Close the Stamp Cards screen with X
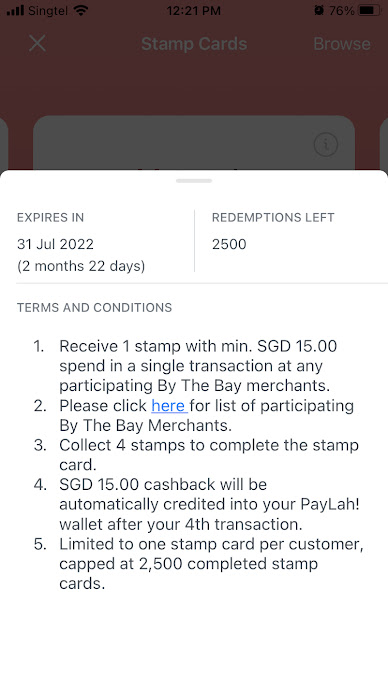The height and width of the screenshot is (691, 388). click(x=37, y=44)
